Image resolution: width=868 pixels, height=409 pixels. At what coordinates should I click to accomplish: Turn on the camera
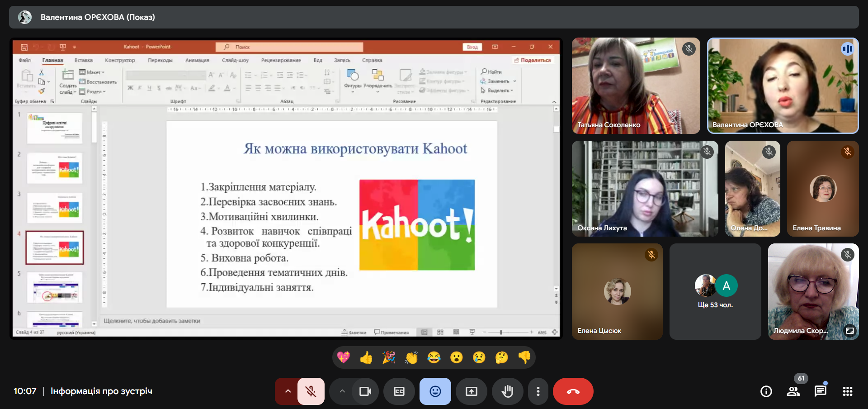coord(365,391)
